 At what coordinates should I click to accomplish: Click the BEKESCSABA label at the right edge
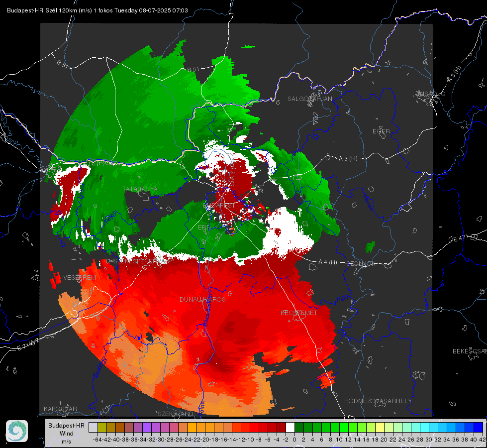[x=470, y=351]
